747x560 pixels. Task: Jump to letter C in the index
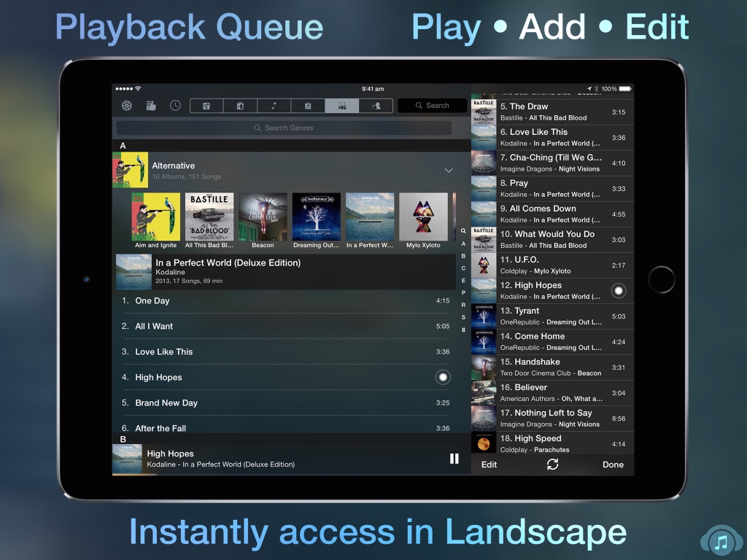[x=463, y=268]
